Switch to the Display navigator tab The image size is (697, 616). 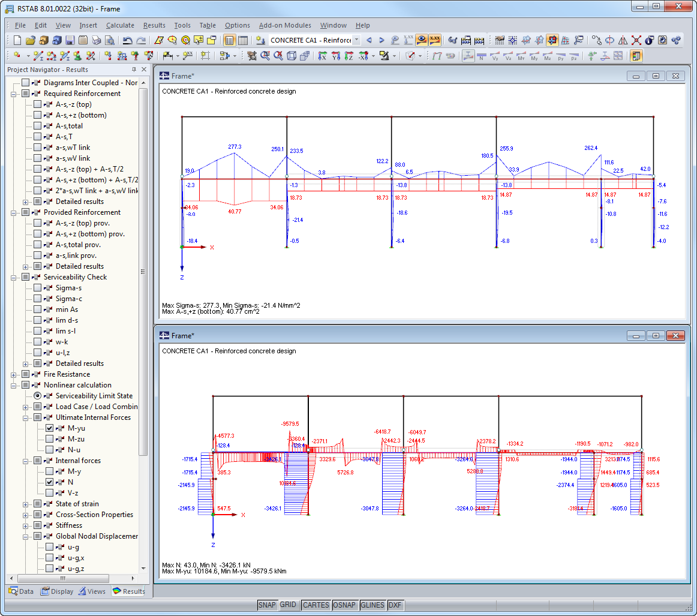pos(58,591)
